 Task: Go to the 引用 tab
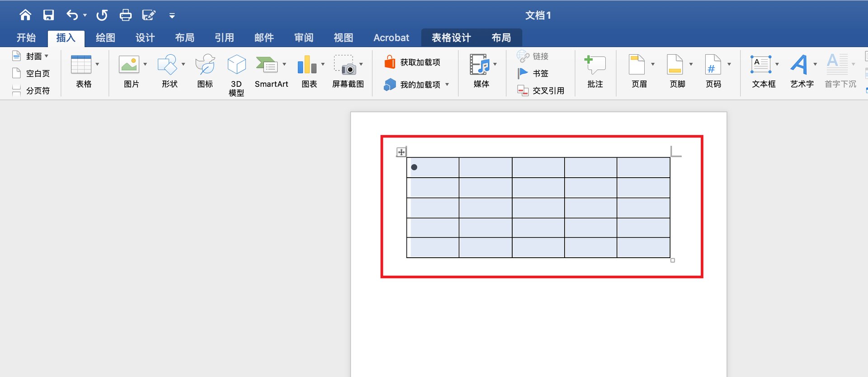point(224,38)
